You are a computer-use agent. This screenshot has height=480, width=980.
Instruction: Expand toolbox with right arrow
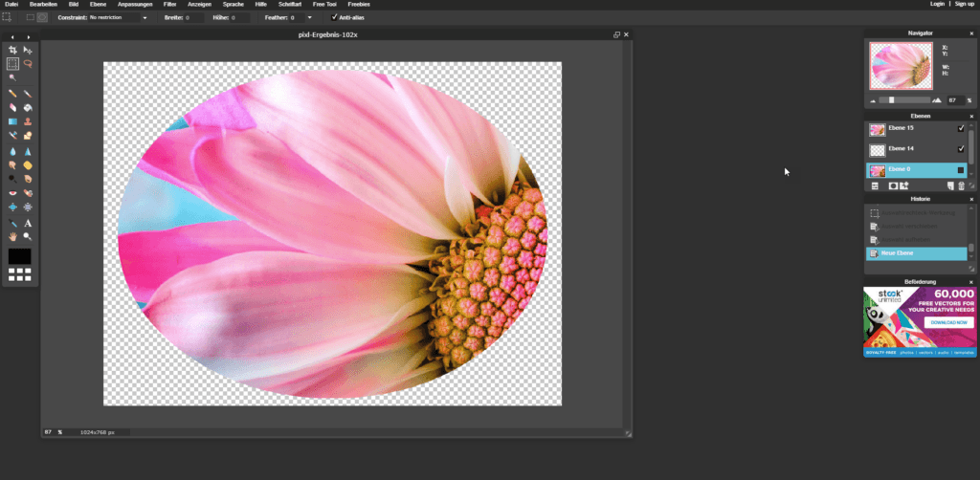click(28, 37)
